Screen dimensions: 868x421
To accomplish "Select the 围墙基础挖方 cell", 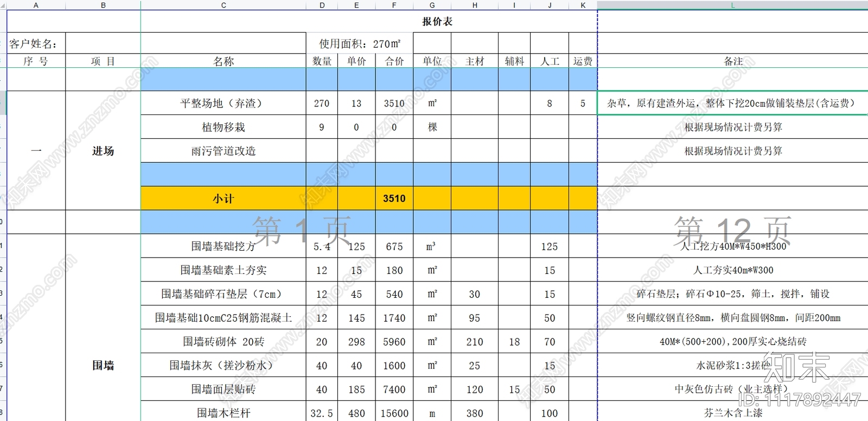I will pos(224,246).
